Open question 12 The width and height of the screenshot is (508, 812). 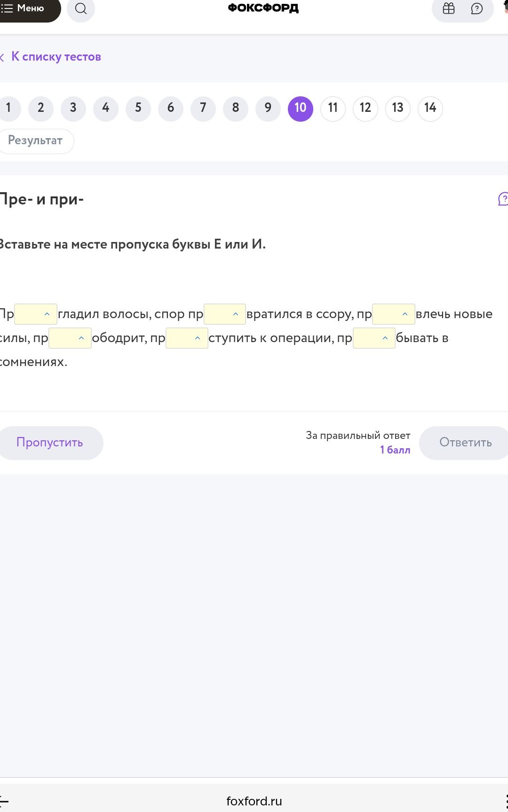coord(365,108)
